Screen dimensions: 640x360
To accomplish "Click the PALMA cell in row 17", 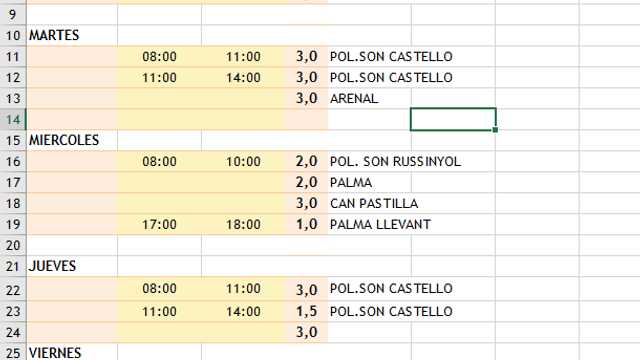I will pos(369,182).
